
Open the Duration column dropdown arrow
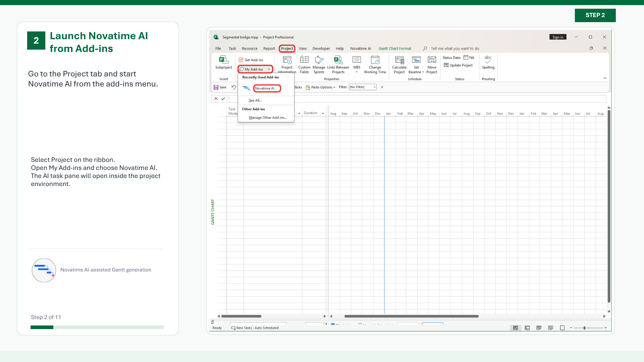coord(323,113)
